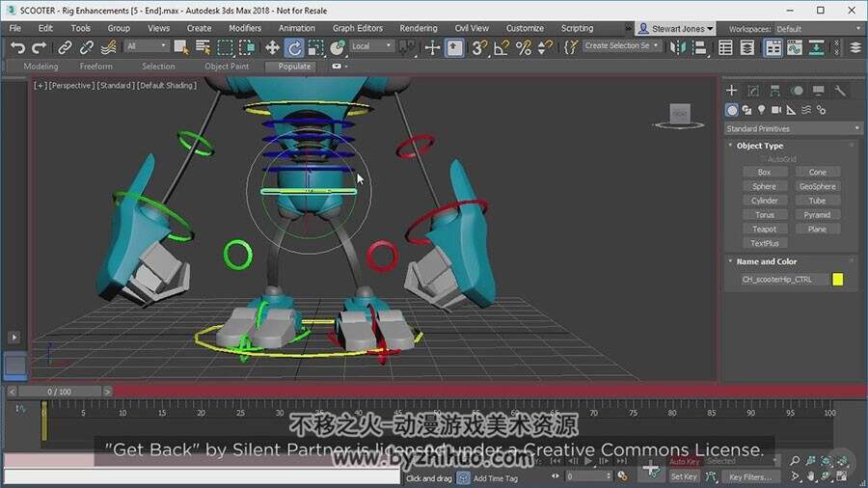The image size is (868, 488).
Task: Click the Mirror tool icon
Action: (x=678, y=48)
